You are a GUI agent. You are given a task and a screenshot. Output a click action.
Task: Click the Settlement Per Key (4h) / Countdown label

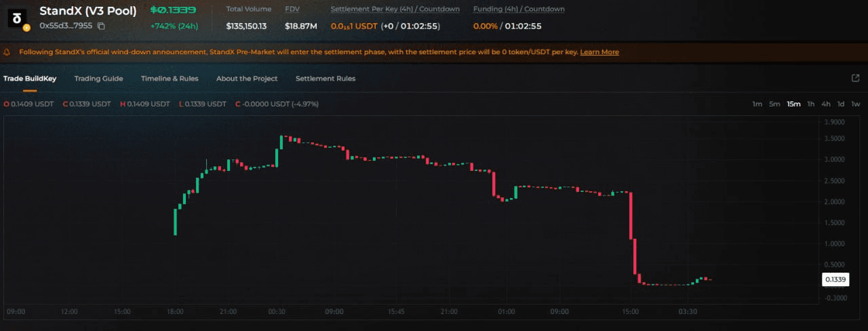tap(395, 9)
